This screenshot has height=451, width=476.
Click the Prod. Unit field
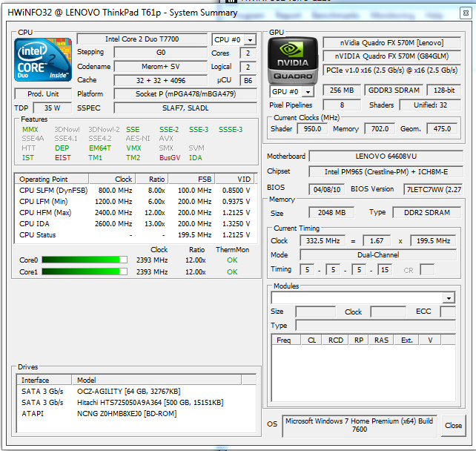tap(43, 94)
